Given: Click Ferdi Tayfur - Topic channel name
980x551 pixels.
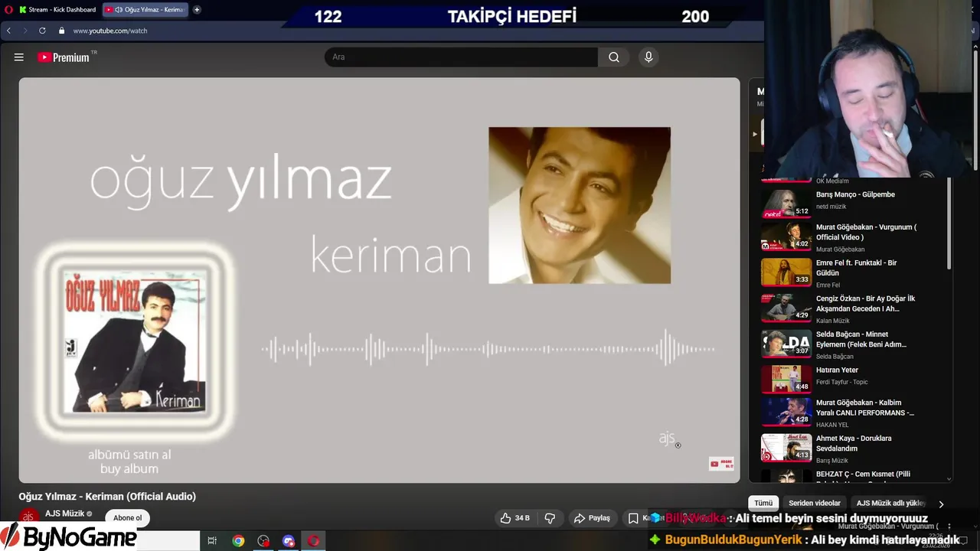Looking at the screenshot, I should [842, 382].
